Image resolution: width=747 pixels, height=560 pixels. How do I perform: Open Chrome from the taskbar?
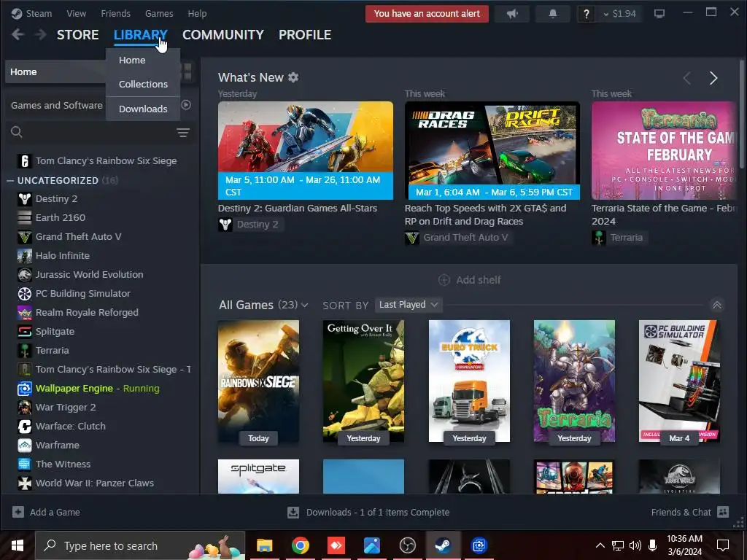tap(300, 545)
